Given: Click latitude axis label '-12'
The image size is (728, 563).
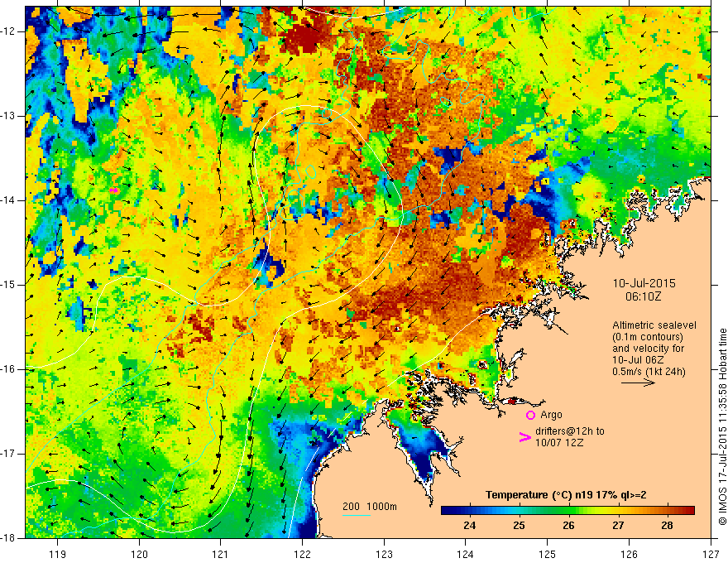Looking at the screenshot, I should (x=9, y=31).
